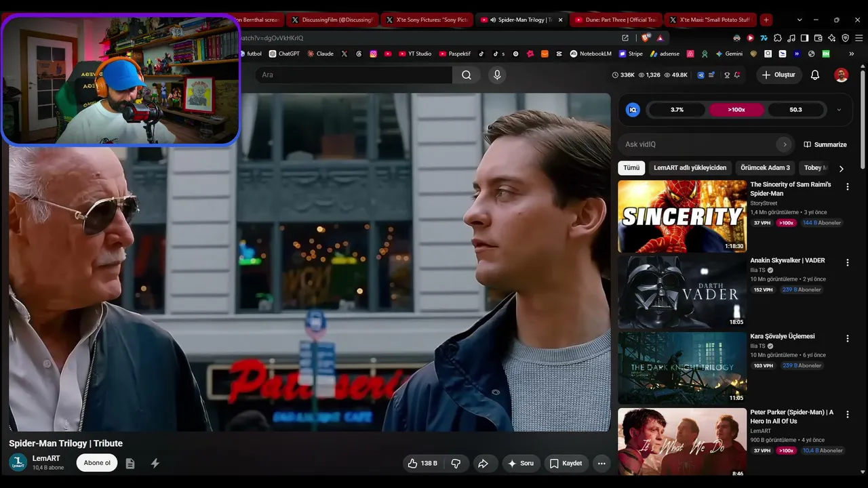Open a new browser tab

766,20
